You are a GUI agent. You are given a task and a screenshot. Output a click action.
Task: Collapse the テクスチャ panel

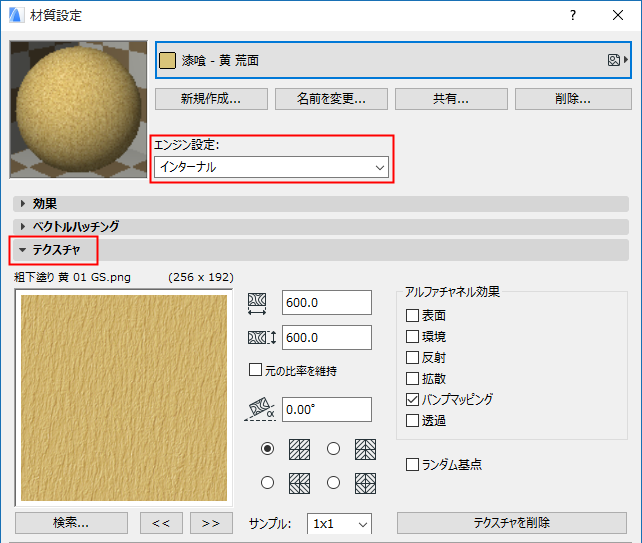point(321,250)
